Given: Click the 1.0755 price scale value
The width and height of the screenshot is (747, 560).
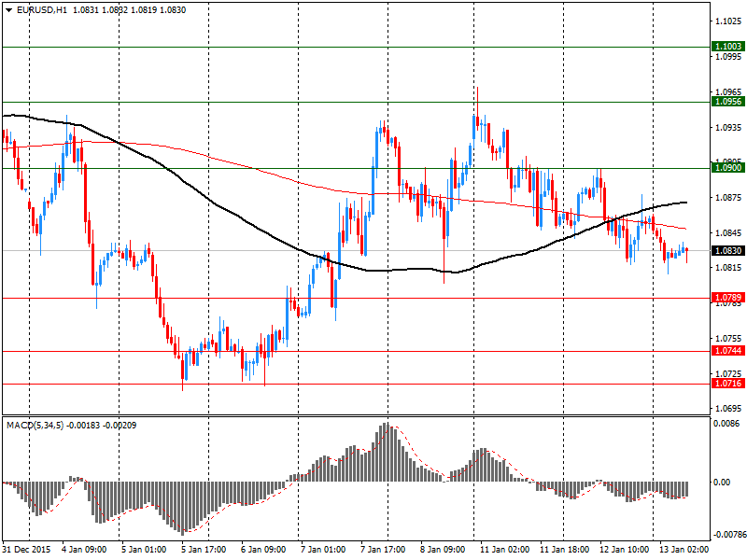Looking at the screenshot, I should tap(729, 339).
